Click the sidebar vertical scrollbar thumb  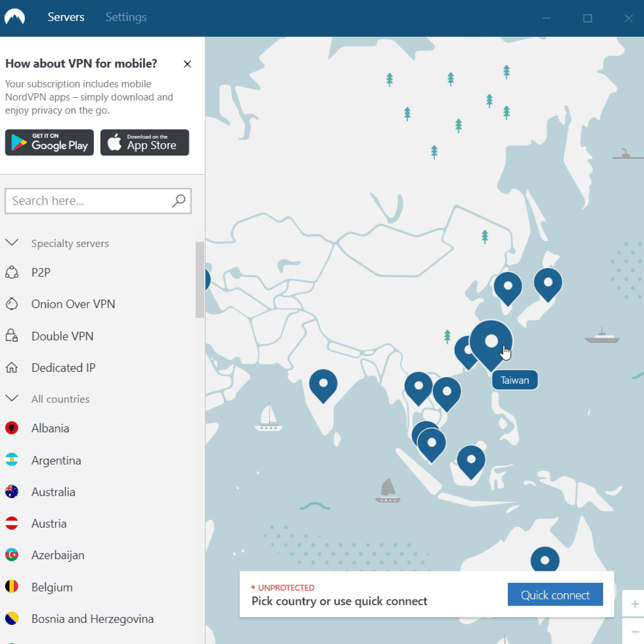200,280
